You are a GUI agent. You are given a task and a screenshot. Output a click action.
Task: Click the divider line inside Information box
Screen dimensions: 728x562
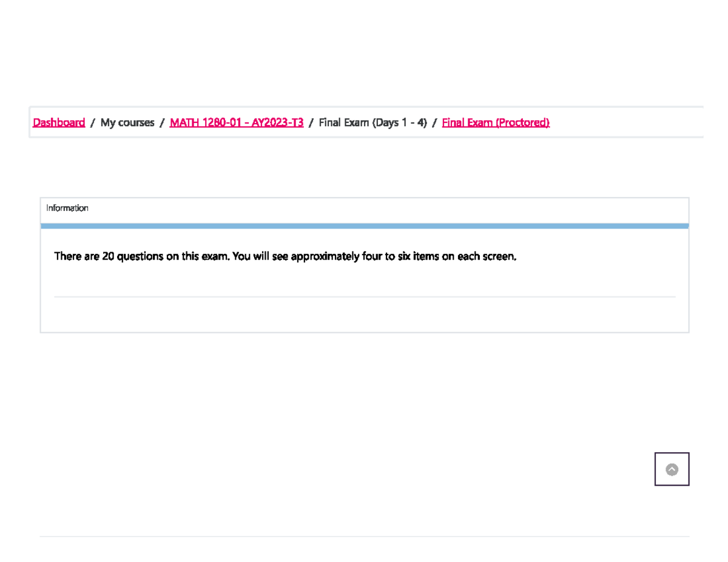tap(364, 297)
